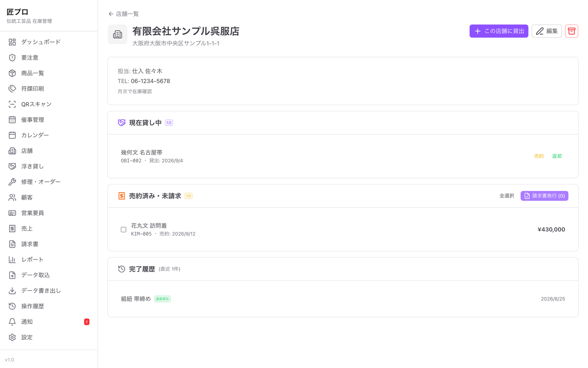Click the store building icon beside store name
The height and width of the screenshot is (368, 588).
[x=118, y=34]
